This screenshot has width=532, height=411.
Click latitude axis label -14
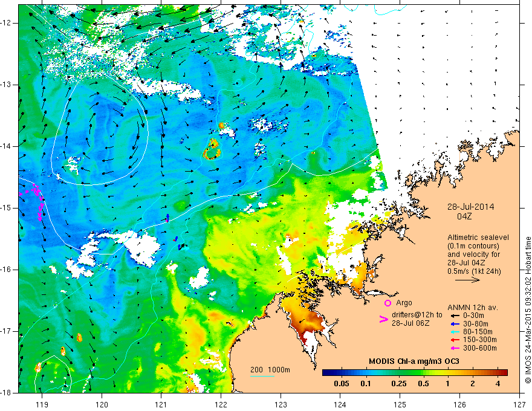point(6,146)
